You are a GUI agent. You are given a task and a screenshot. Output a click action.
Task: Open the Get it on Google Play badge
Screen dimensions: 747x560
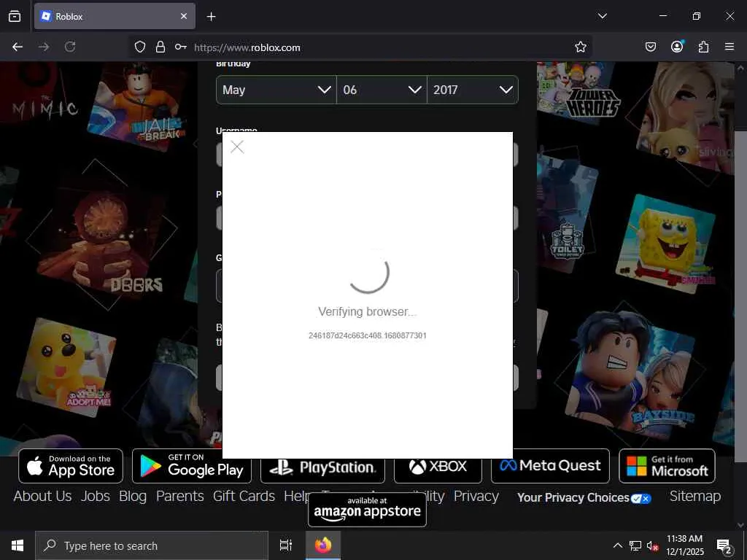[191, 466]
